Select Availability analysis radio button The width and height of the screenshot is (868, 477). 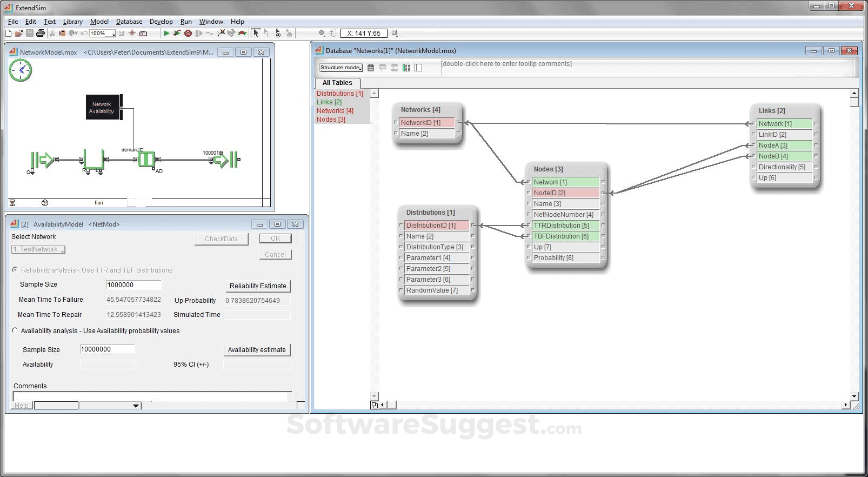click(15, 330)
